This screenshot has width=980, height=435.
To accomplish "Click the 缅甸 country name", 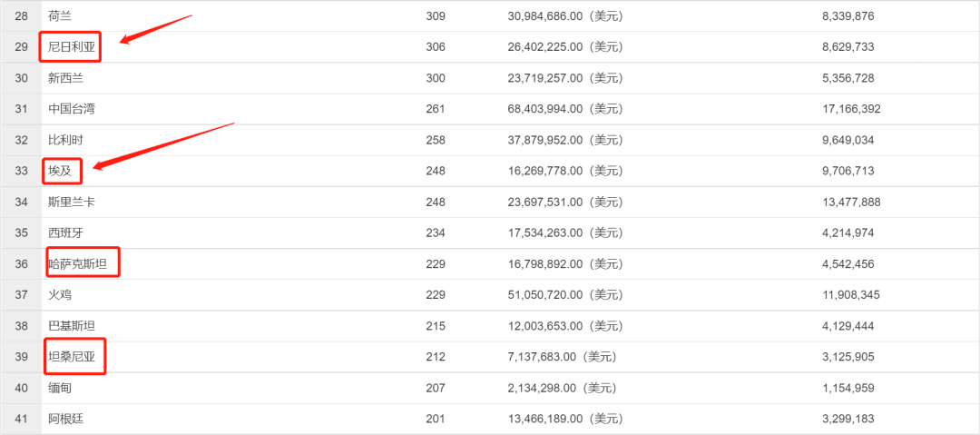I will coord(60,388).
